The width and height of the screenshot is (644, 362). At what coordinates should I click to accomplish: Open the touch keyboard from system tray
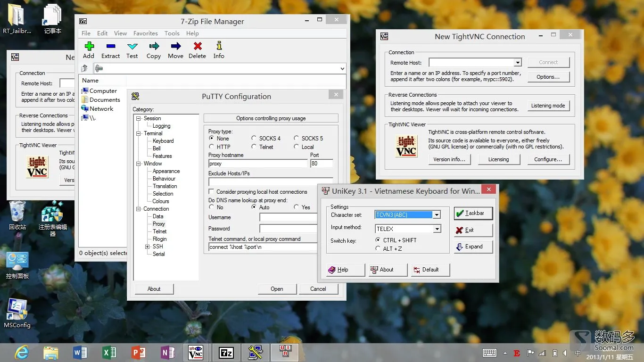point(489,353)
